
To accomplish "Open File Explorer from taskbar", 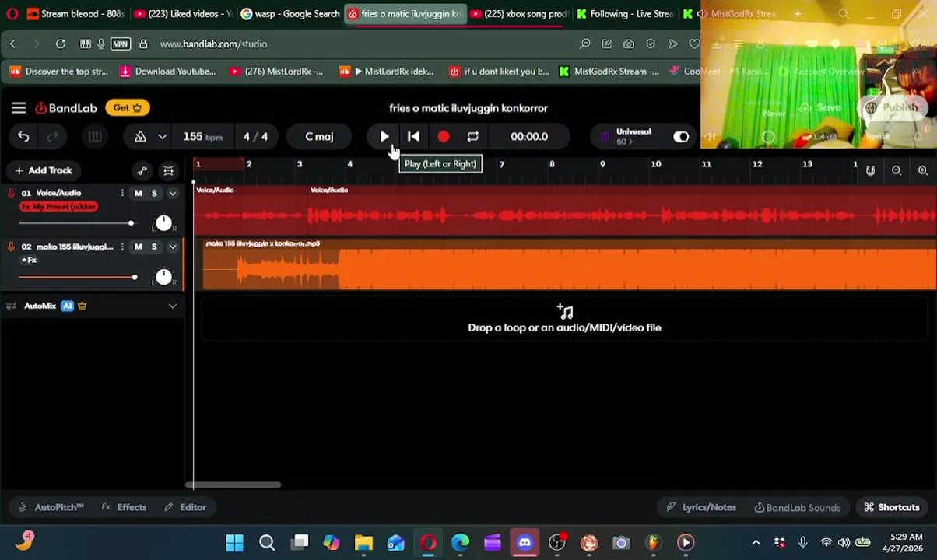I will click(363, 542).
